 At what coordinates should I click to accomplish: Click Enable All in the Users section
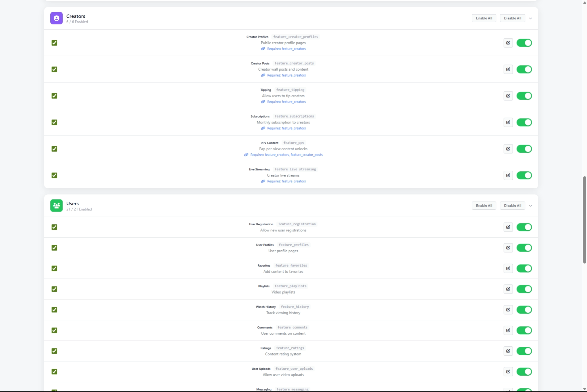click(484, 206)
